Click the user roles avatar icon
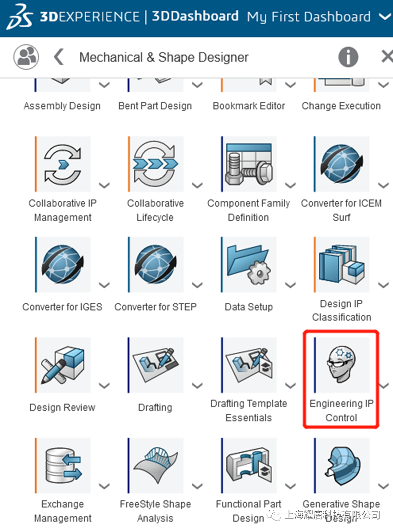 point(26,57)
